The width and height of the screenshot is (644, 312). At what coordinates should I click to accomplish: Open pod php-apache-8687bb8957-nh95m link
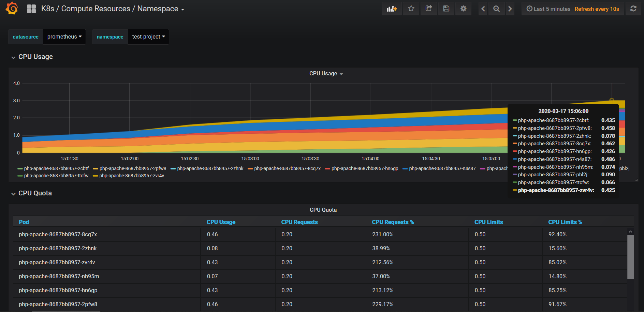(x=59, y=276)
